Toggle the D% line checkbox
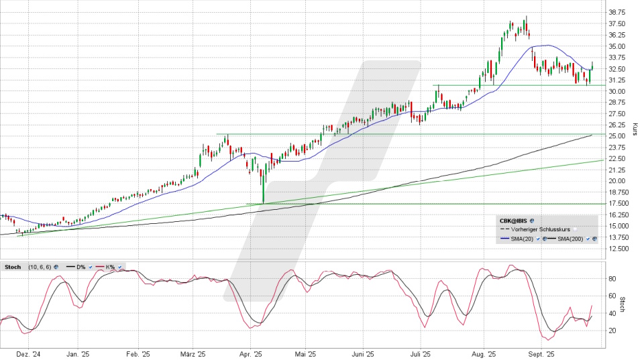Viewport: 644px width, 362px height. (91, 267)
